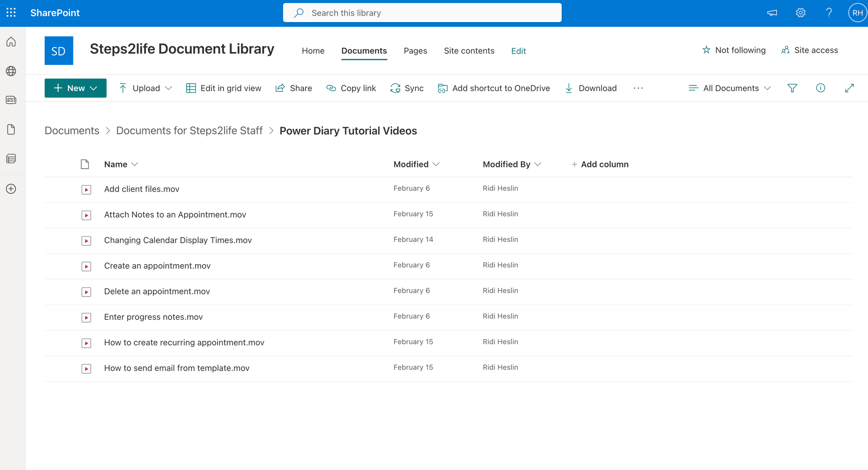Click the Search this library field
This screenshot has height=470, width=868.
tap(422, 13)
